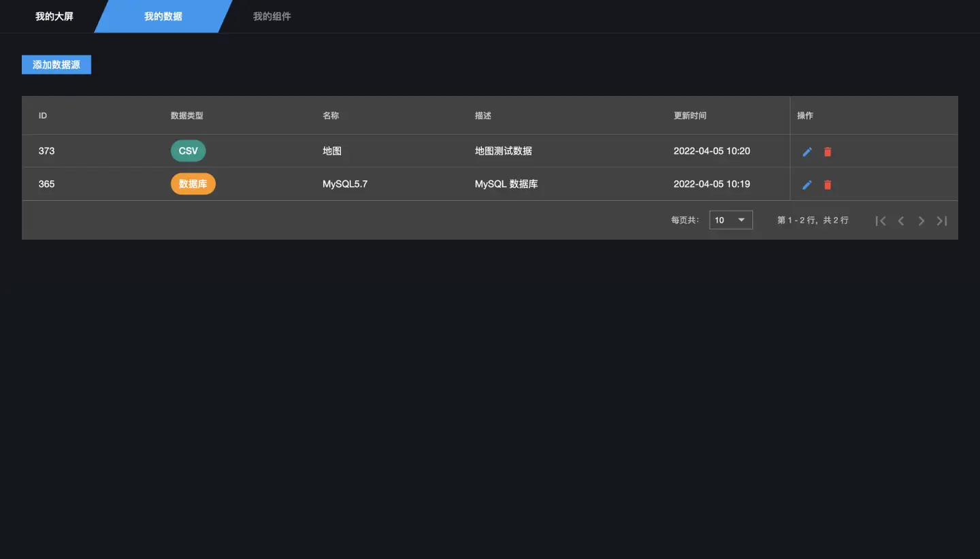
Task: Delete the MySQL5.7 data source
Action: pos(828,185)
